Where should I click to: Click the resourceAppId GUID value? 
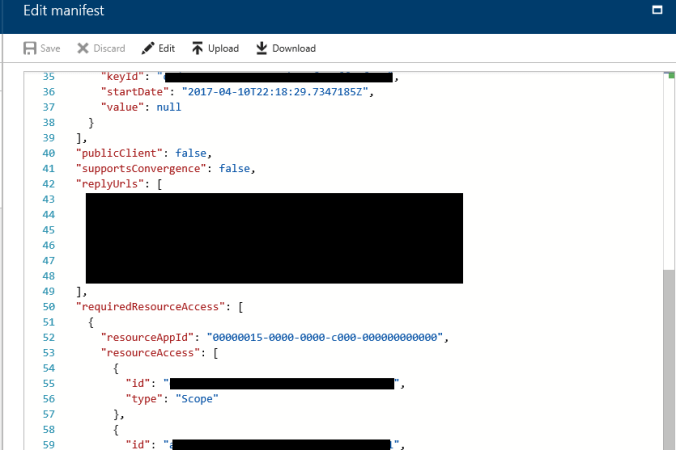tap(323, 338)
